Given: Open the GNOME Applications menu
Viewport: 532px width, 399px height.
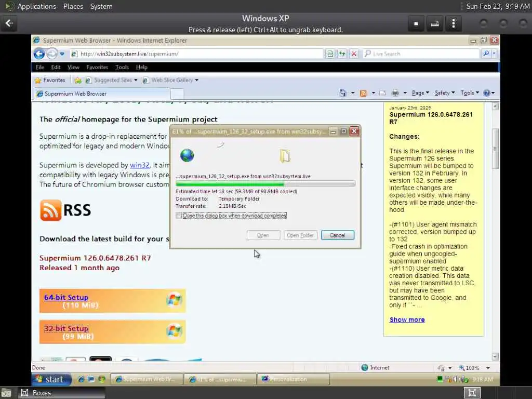Looking at the screenshot, I should point(37,6).
